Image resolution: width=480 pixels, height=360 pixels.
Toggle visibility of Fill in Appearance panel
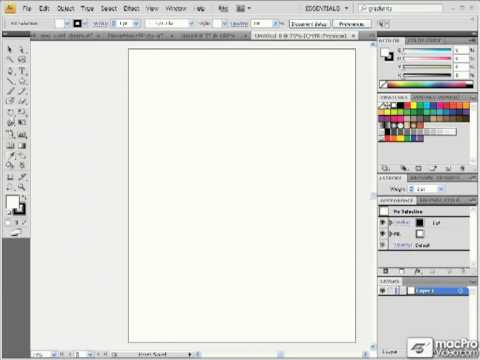tap(382, 234)
